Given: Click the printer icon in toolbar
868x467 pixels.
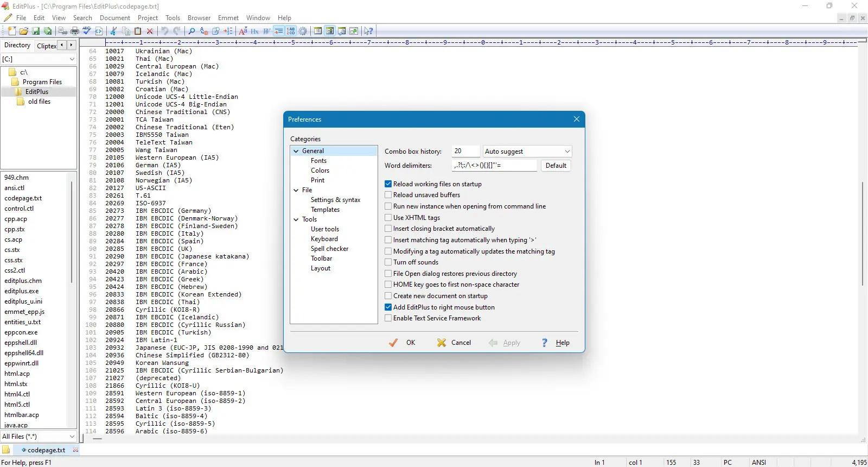Looking at the screenshot, I should [75, 31].
